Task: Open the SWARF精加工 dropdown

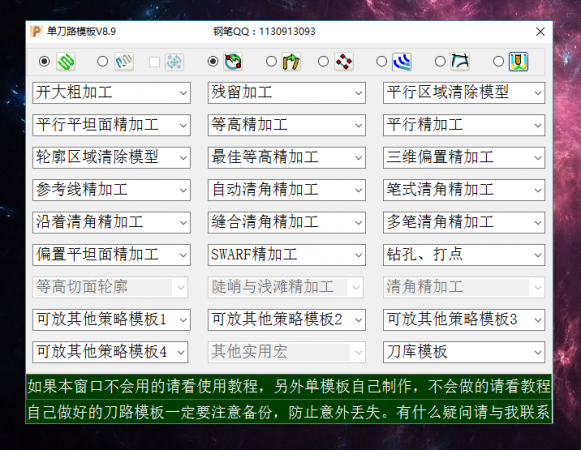Action: (x=286, y=255)
